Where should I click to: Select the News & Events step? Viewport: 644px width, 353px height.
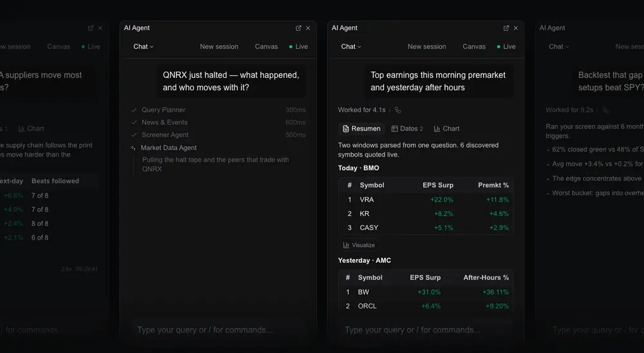(218, 122)
